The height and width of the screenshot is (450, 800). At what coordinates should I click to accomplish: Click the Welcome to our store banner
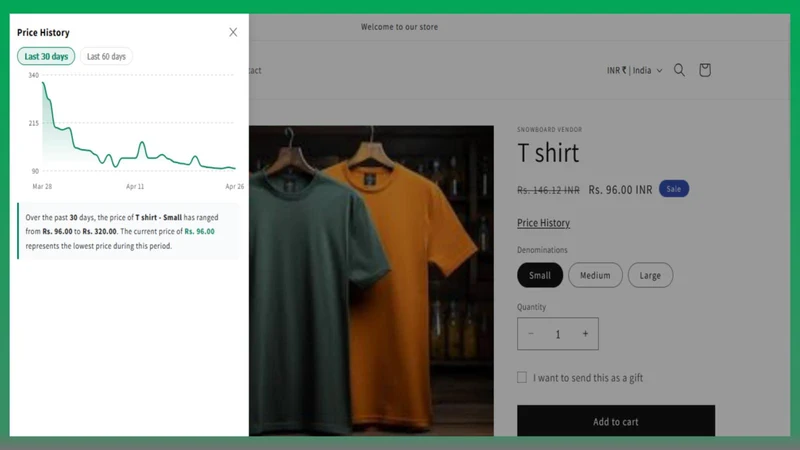[399, 27]
